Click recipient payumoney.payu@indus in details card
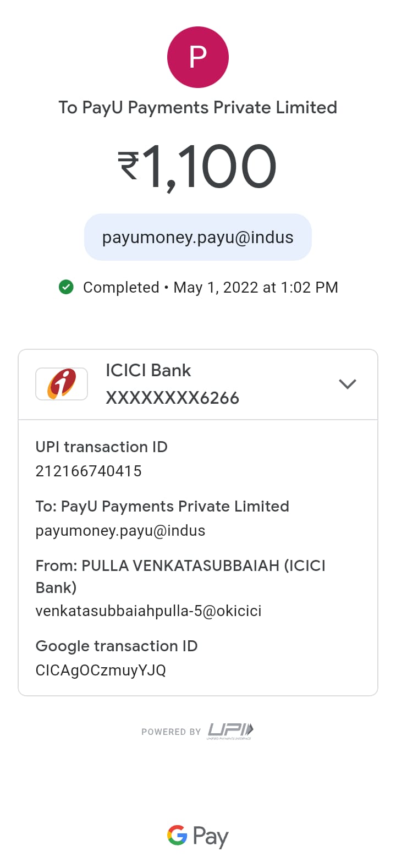The width and height of the screenshot is (396, 868). [x=120, y=530]
